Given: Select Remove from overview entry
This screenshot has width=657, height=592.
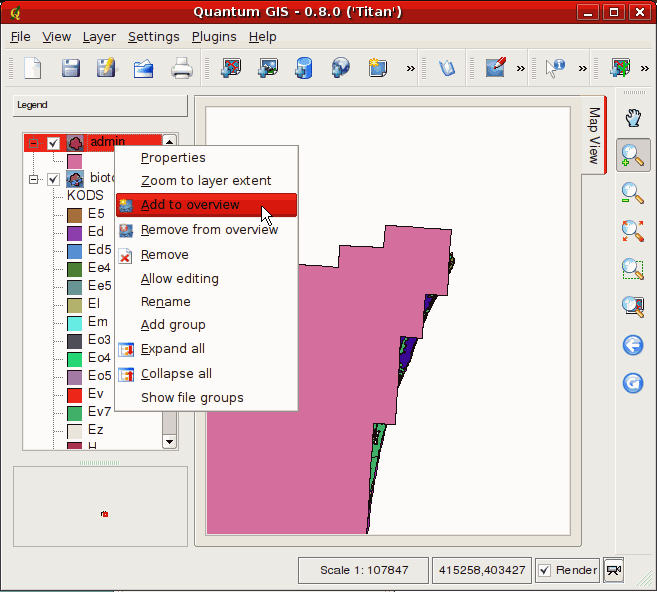Looking at the screenshot, I should point(207,230).
